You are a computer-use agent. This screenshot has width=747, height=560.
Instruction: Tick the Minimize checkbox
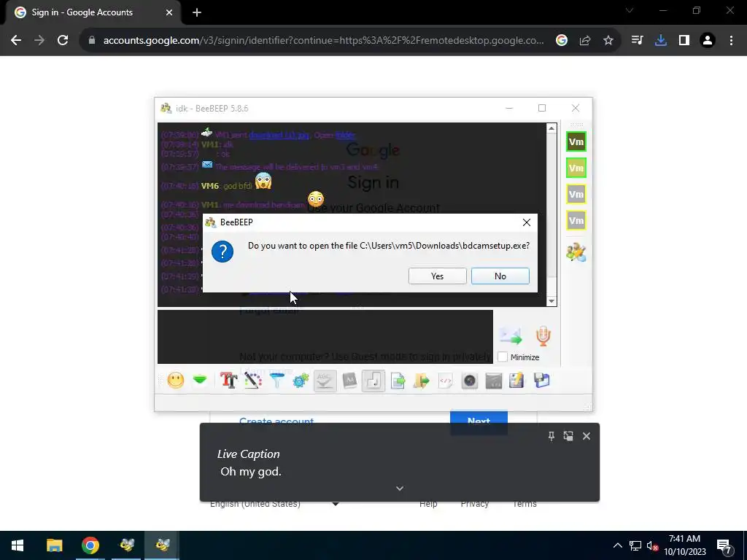pos(503,357)
